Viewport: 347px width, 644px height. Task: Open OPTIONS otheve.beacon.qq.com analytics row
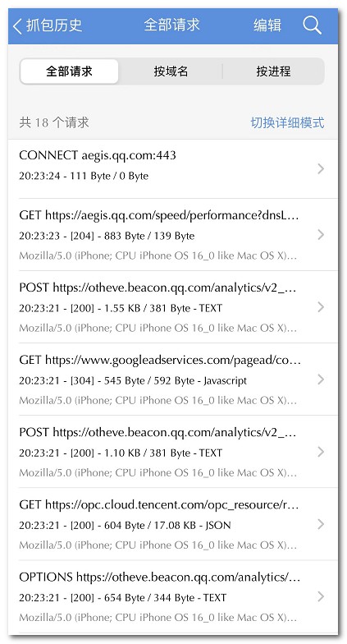(x=172, y=596)
